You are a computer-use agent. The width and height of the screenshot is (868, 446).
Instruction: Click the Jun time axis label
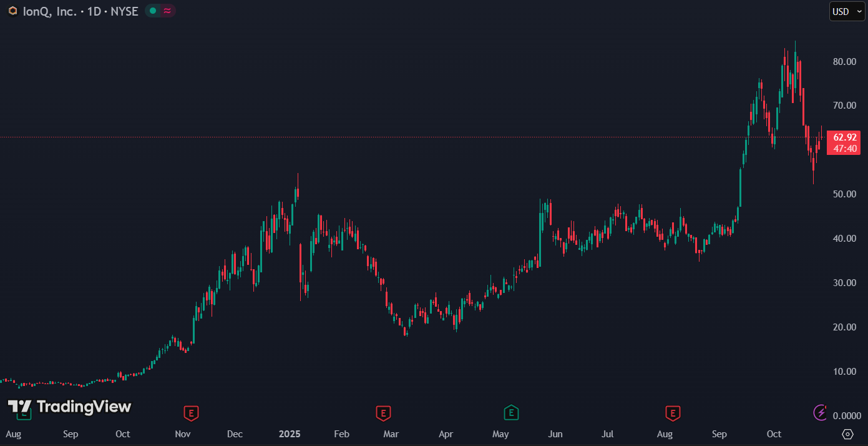[555, 434]
